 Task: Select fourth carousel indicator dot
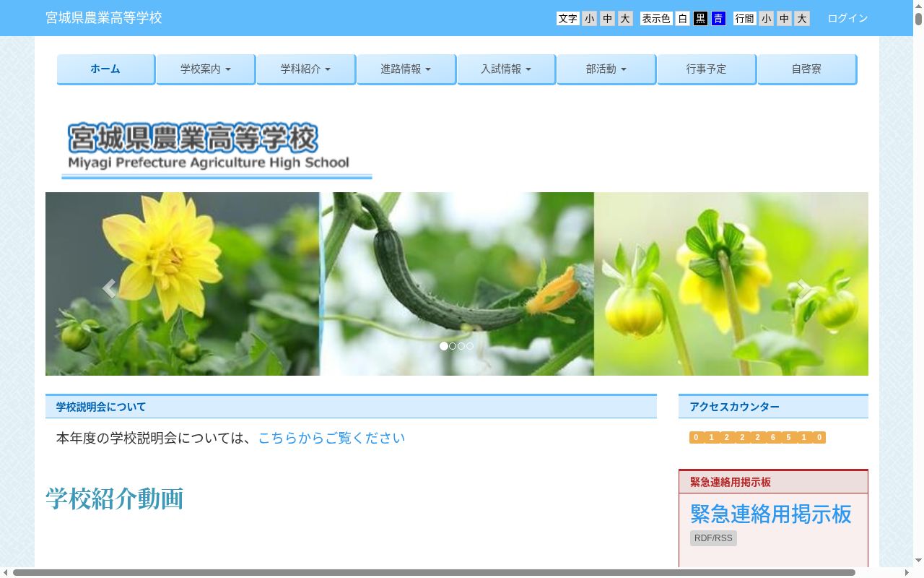[x=470, y=346]
